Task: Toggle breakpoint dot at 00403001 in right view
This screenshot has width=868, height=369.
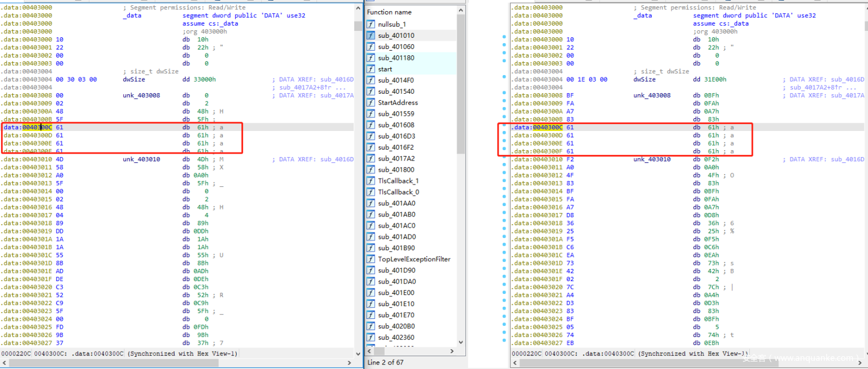Action: pos(504,45)
